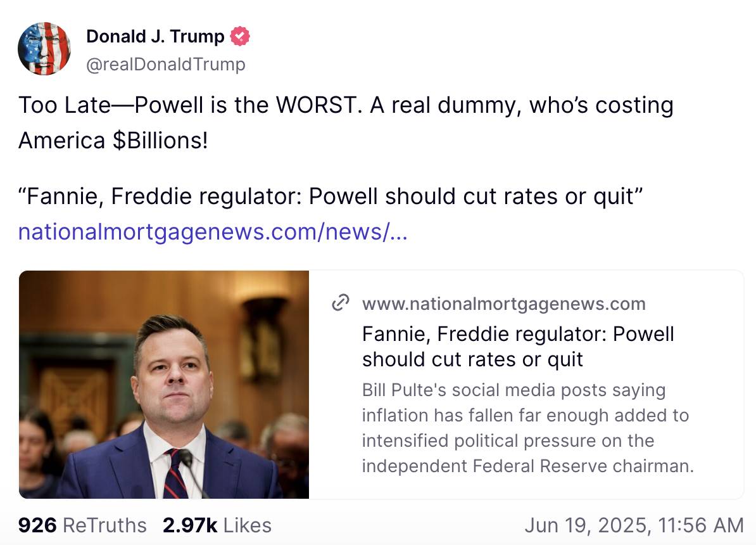Open the bold card headline about Powell
Viewport: 756px width, 545px height.
pos(517,346)
